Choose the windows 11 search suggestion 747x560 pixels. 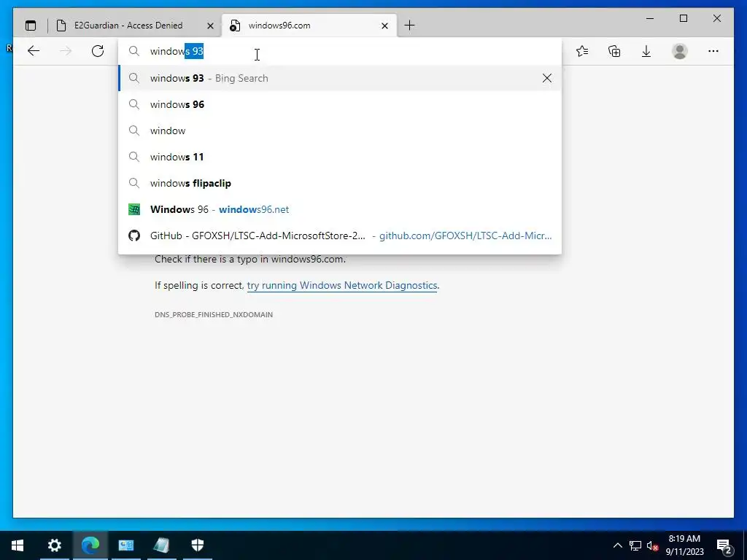point(340,157)
